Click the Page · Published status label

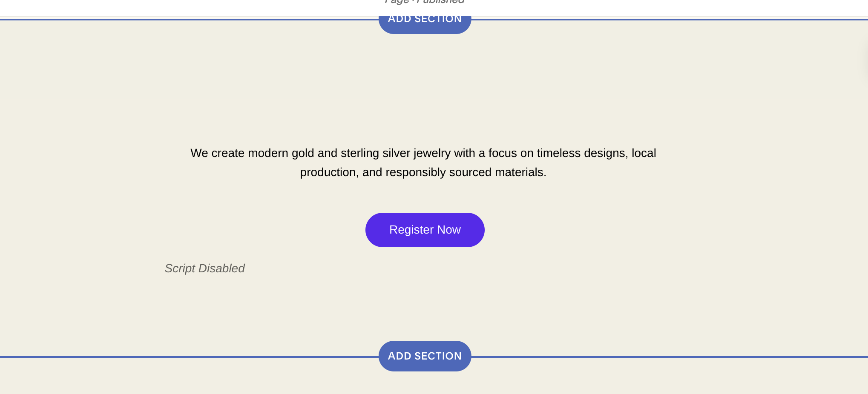point(425,2)
